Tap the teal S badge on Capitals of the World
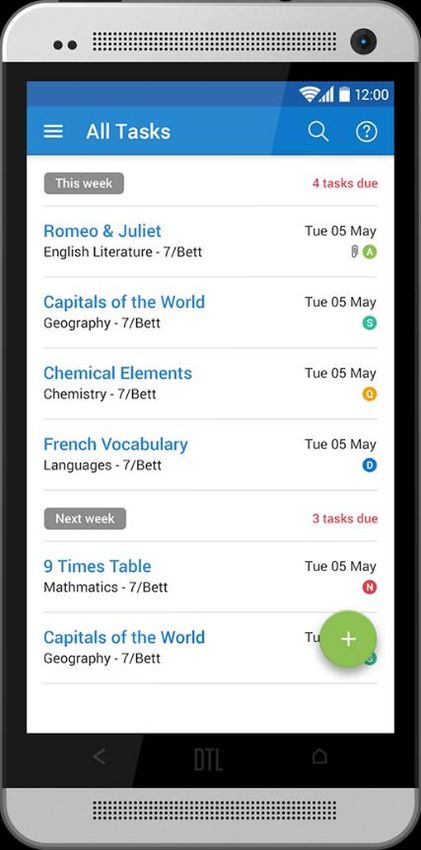Image resolution: width=421 pixels, height=850 pixels. pyautogui.click(x=370, y=323)
